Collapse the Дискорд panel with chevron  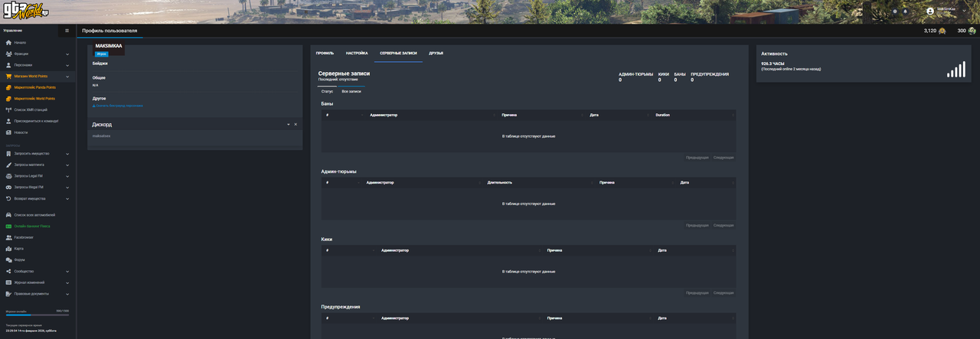tap(289, 124)
